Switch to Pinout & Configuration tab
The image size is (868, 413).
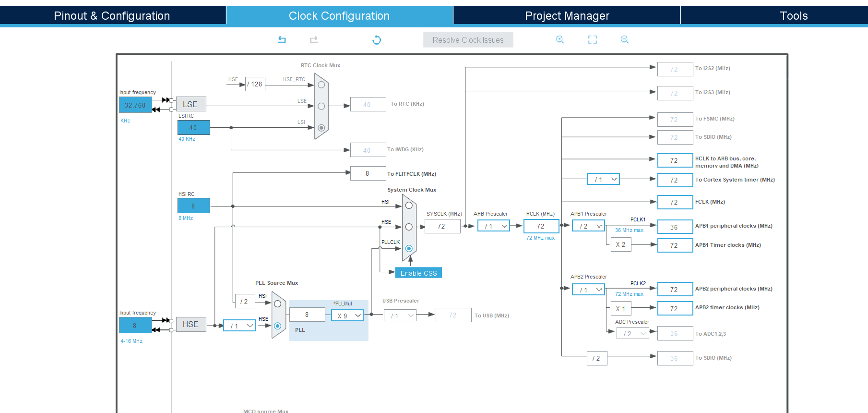[112, 16]
